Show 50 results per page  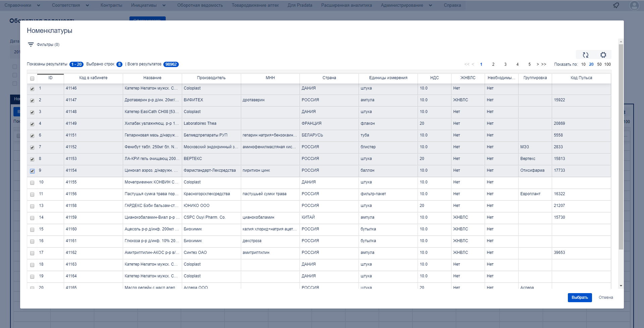tap(599, 64)
